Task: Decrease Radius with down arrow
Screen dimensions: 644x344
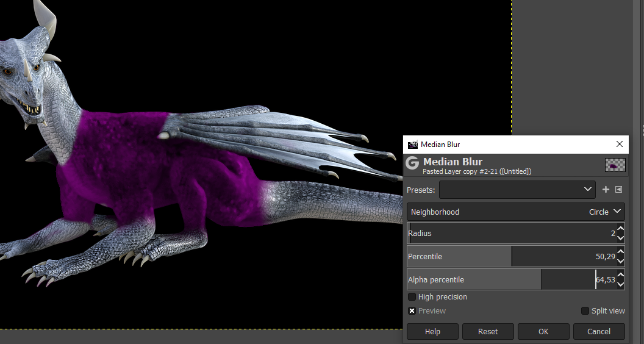Action: pyautogui.click(x=620, y=237)
